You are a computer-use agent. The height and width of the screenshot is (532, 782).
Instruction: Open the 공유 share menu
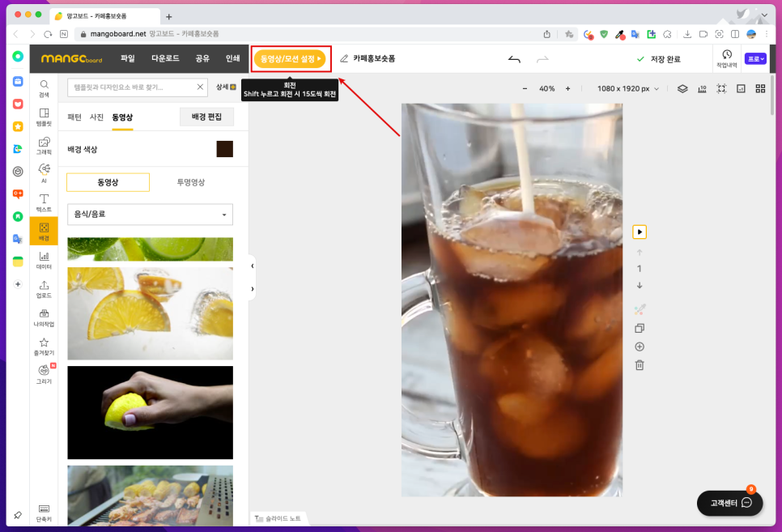click(x=202, y=58)
